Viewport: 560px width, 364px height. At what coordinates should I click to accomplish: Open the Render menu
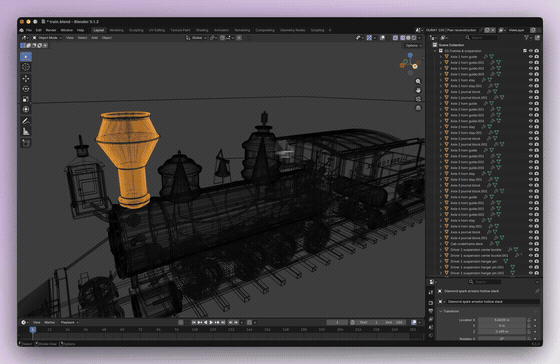click(x=51, y=30)
